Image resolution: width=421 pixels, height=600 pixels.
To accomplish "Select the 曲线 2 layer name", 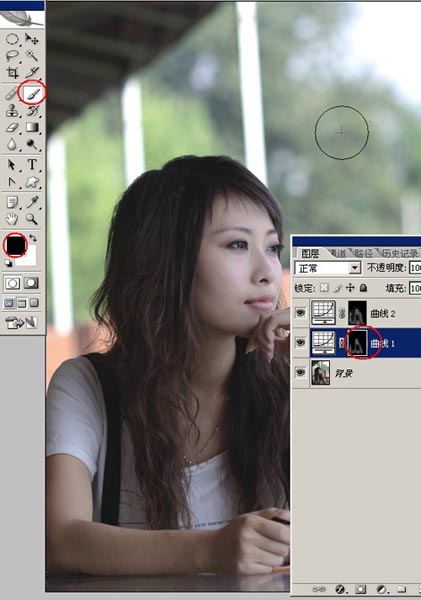I will [383, 314].
